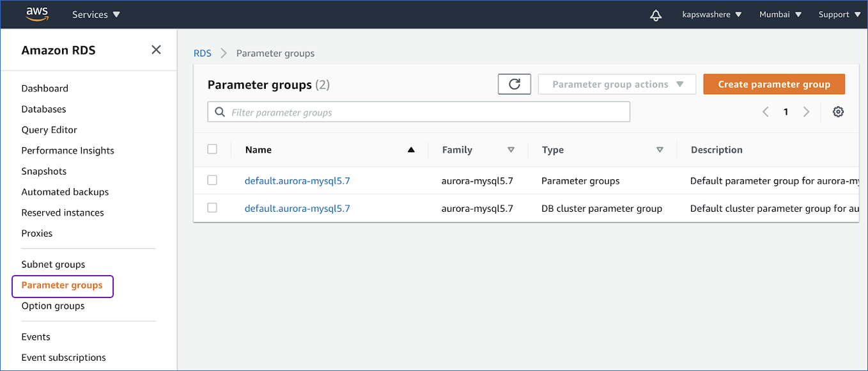Open Automated backups in sidebar
Viewport: 868px width, 371px height.
coord(65,191)
